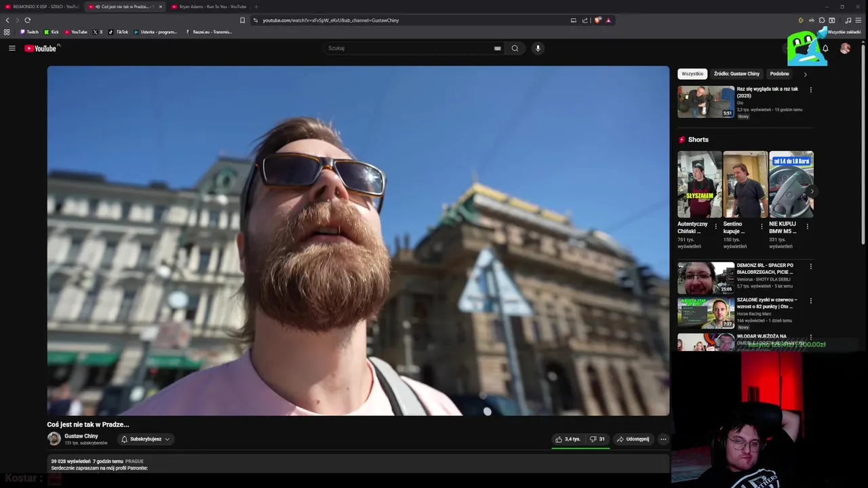Open options for 'SZALONE zyski w czerwcu' video

(x=810, y=300)
